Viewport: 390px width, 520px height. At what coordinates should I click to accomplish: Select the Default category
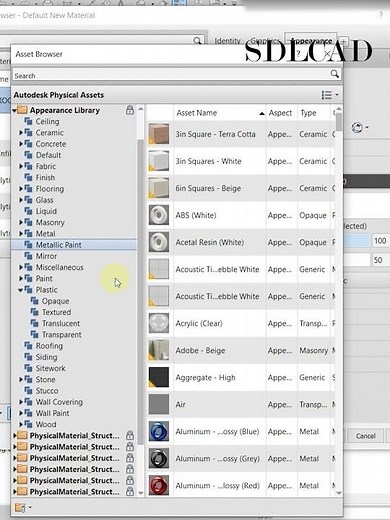(48, 155)
